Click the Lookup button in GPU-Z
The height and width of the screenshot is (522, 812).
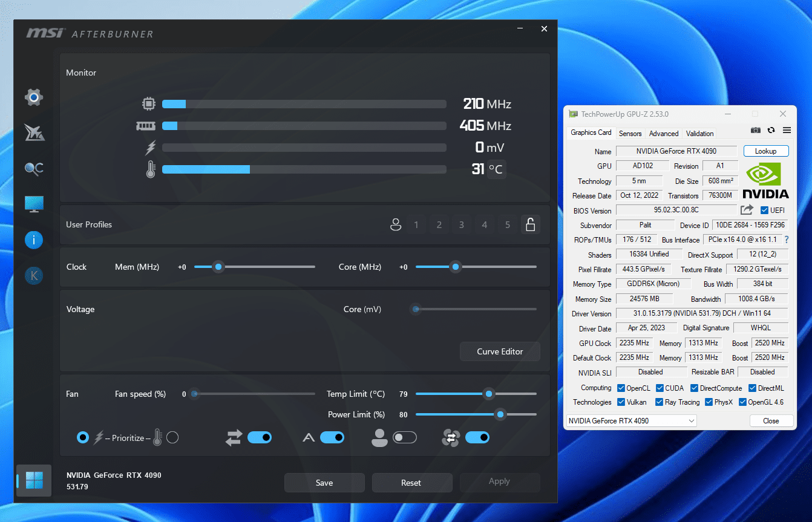766,151
